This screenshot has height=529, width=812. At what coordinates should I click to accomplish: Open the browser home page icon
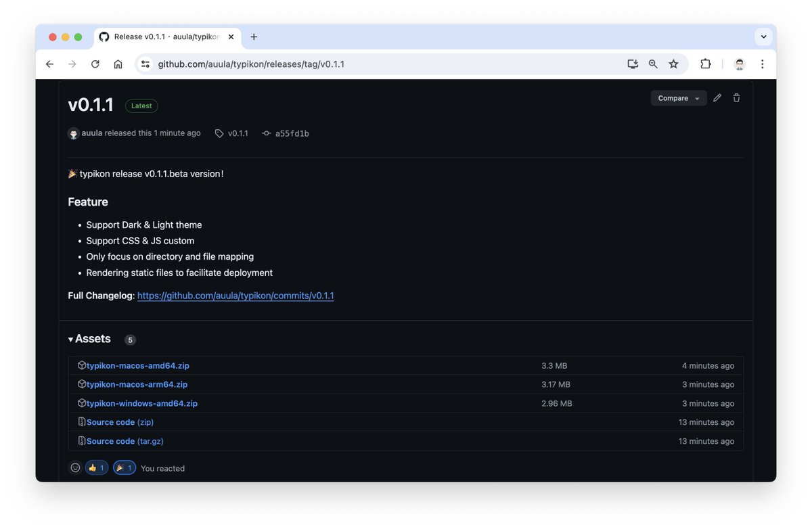[118, 64]
